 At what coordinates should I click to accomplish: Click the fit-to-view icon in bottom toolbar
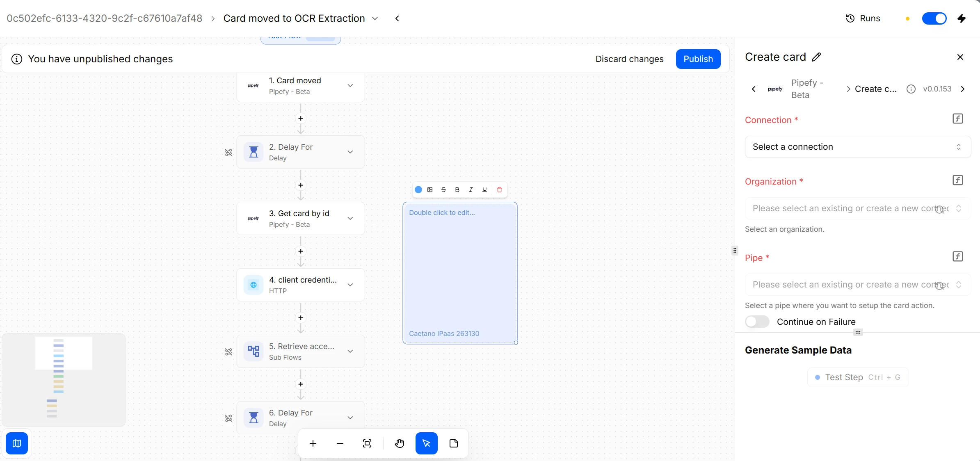367,443
